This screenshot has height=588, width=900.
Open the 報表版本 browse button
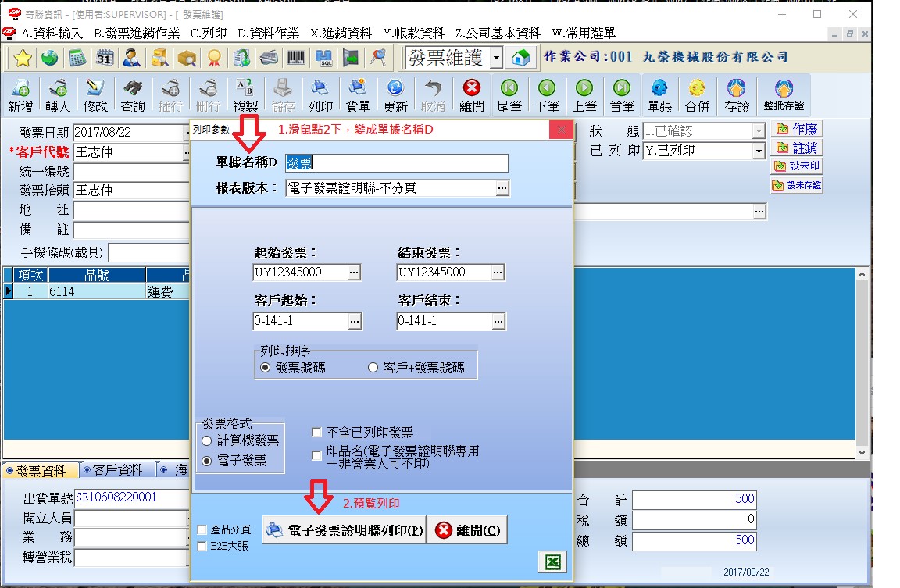pos(502,188)
